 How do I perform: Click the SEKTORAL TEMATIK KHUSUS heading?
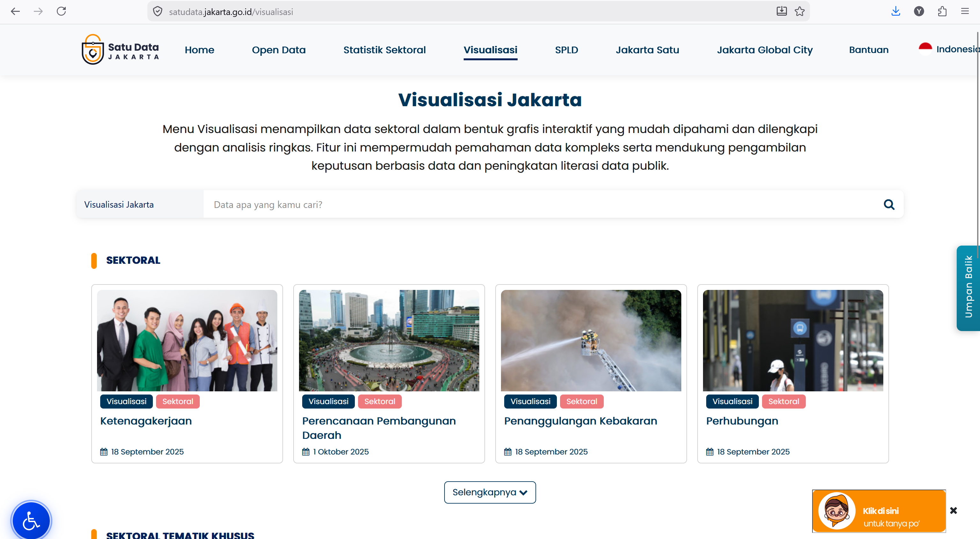coord(180,535)
